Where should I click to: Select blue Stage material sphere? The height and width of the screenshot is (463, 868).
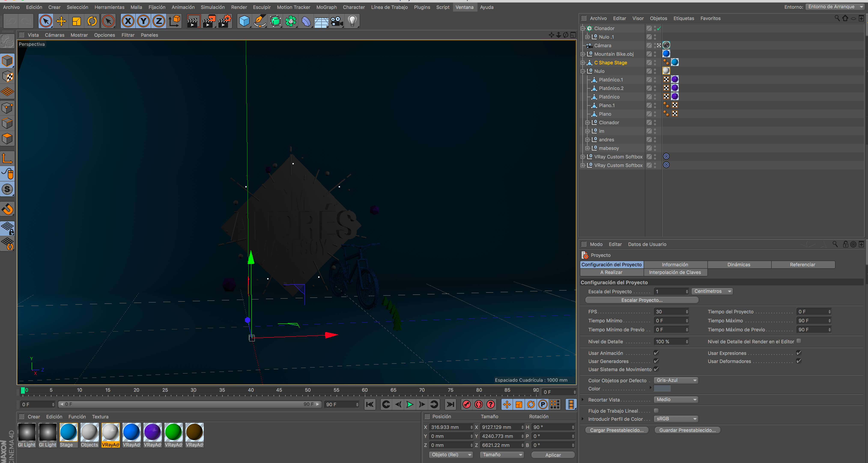coord(68,432)
